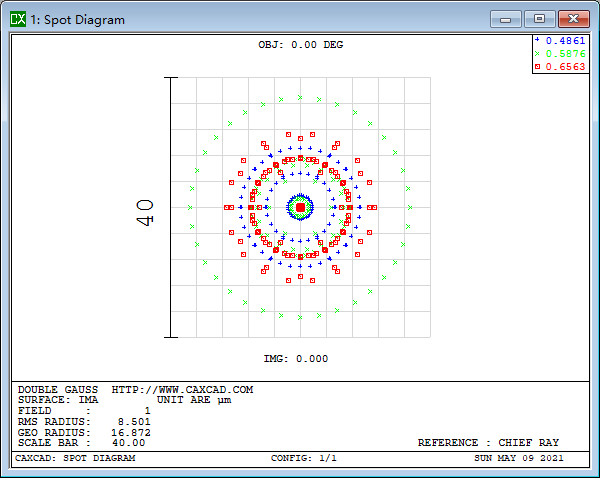Click the HTTP://WWW.CAXCAD.COM link text

point(182,390)
